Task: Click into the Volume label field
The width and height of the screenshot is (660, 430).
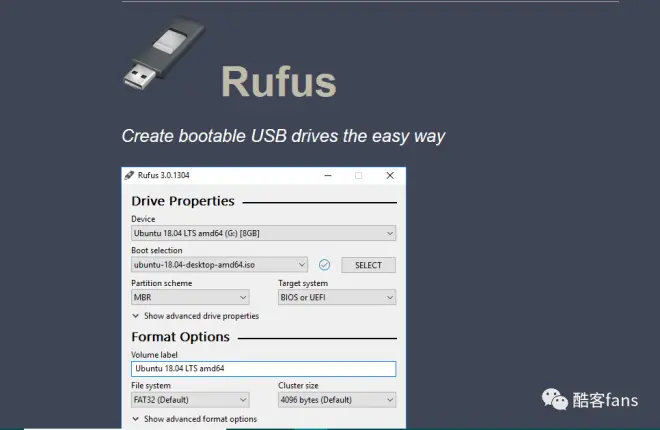Action: click(x=263, y=369)
